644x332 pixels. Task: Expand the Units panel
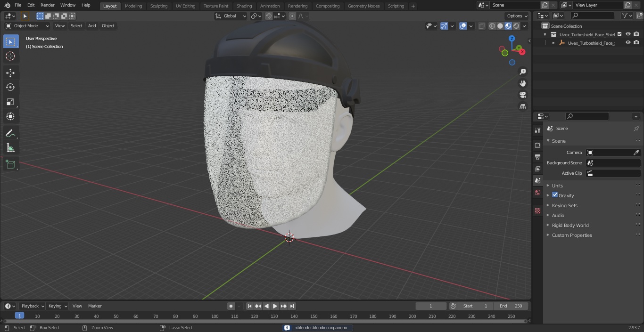click(x=557, y=186)
